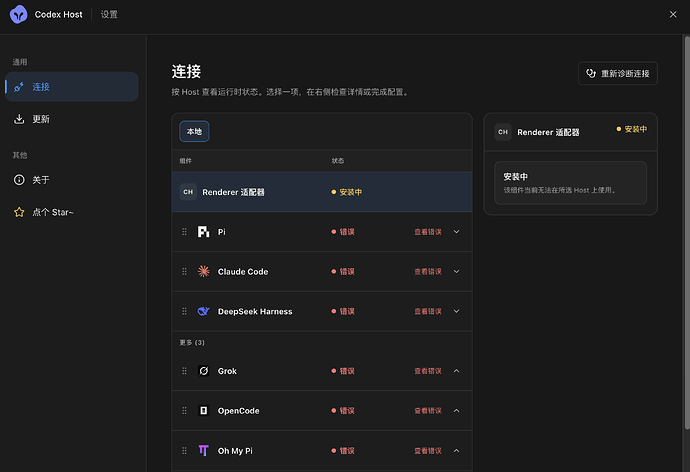Viewport: 690px width, 472px height.
Task: Click the drag handle for Oh My Pi
Action: [x=184, y=450]
